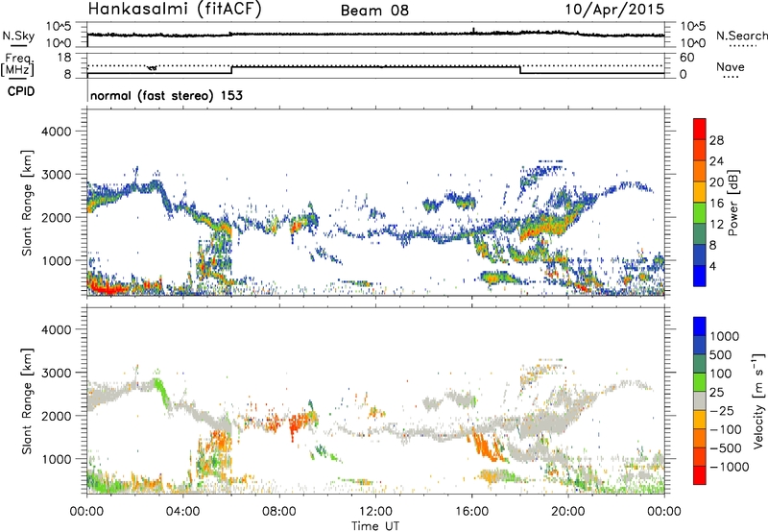
Task: Click the noise spike near 16:00
Action: coord(473,31)
